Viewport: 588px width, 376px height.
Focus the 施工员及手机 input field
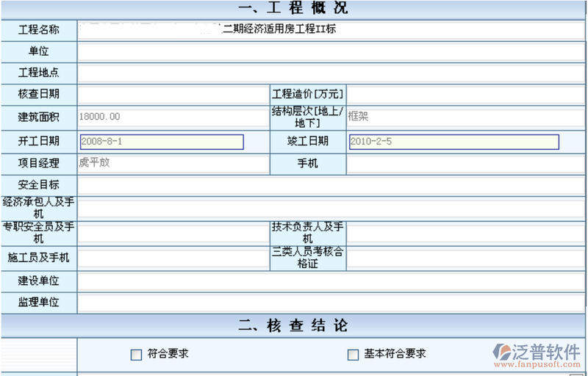pyautogui.click(x=173, y=258)
